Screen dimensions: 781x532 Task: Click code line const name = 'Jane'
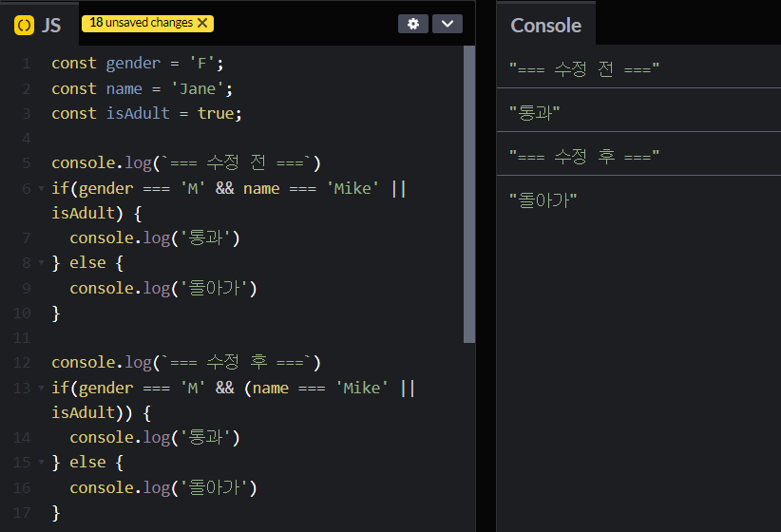pyautogui.click(x=142, y=89)
